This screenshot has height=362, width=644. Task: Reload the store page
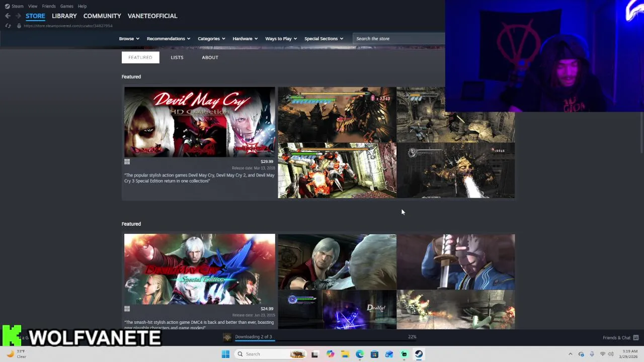(x=8, y=26)
